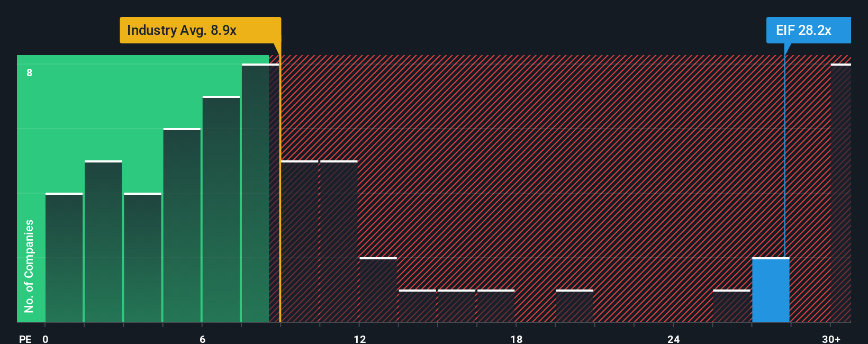Click the axis value 12
Screen dimensions: 868x344
click(360, 339)
